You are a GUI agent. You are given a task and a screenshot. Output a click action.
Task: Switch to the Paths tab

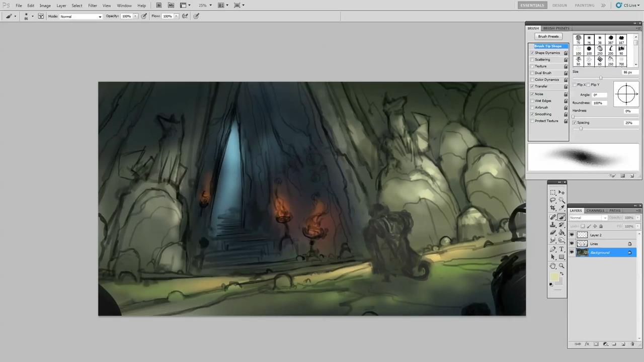click(x=615, y=211)
